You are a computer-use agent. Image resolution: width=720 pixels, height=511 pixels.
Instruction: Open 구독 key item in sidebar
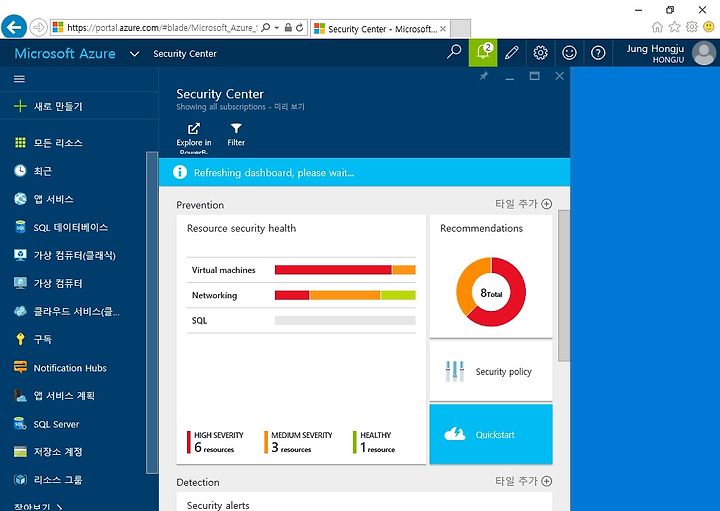point(33,339)
